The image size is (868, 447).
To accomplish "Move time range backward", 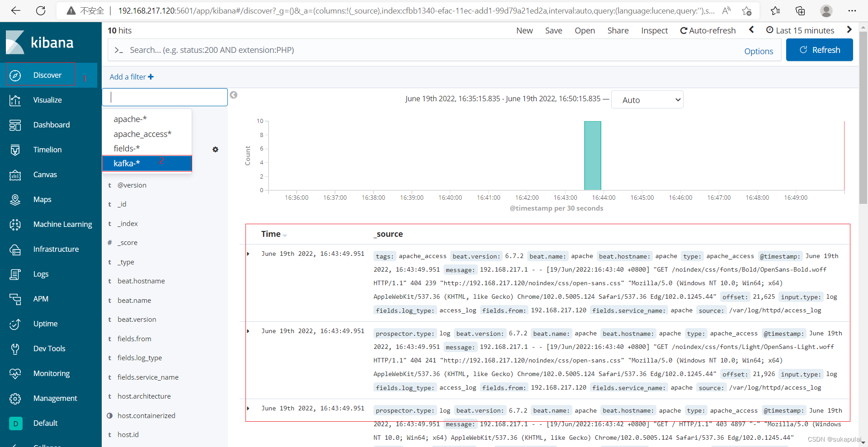I will [751, 30].
